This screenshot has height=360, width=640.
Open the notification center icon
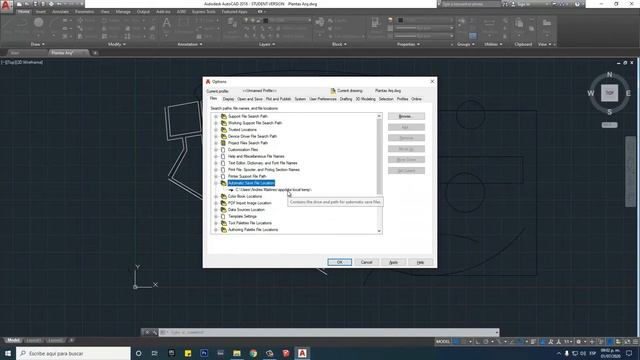629,353
